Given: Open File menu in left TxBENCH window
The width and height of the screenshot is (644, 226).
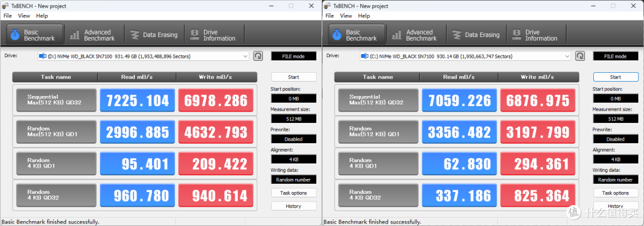Looking at the screenshot, I should click(8, 16).
